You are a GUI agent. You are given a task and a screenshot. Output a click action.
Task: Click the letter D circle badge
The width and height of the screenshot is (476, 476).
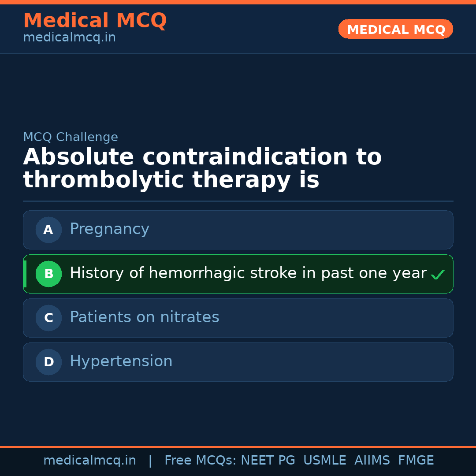48,362
